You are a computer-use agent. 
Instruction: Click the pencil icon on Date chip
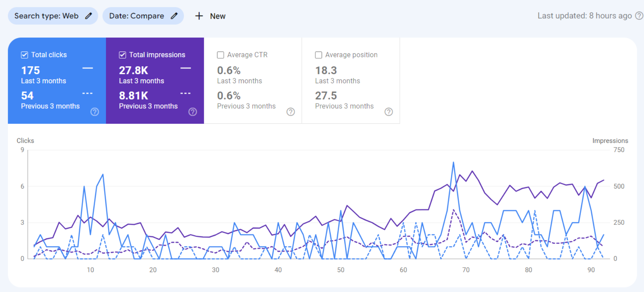pyautogui.click(x=174, y=16)
